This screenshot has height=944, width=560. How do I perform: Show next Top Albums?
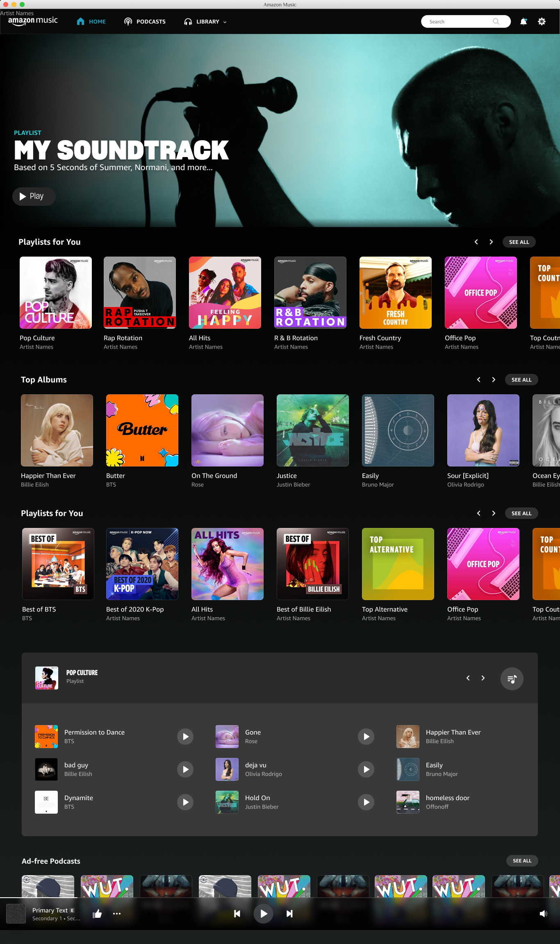494,380
